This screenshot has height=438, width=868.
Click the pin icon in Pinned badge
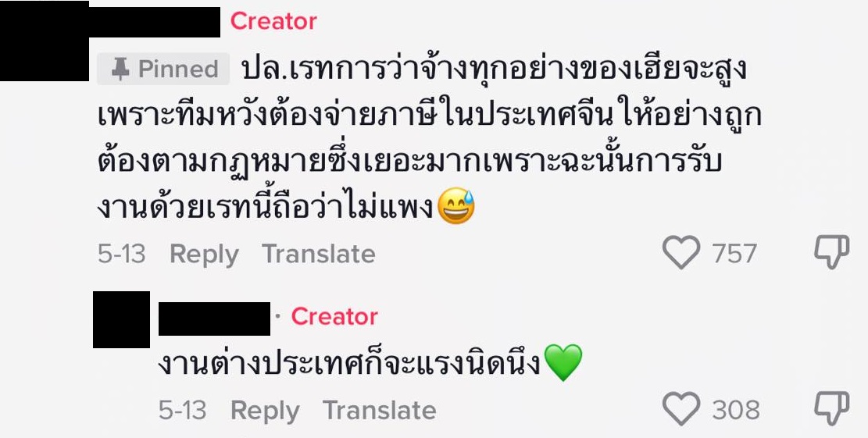[120, 69]
